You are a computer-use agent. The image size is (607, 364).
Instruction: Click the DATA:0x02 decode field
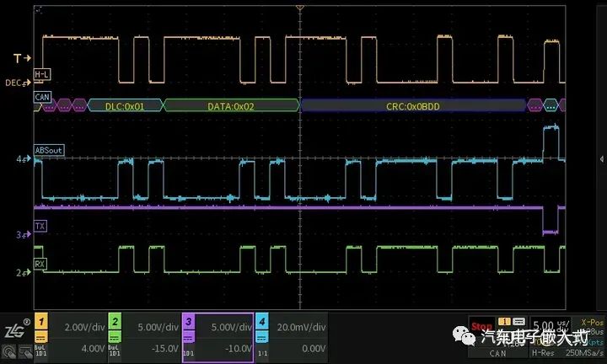pos(231,105)
